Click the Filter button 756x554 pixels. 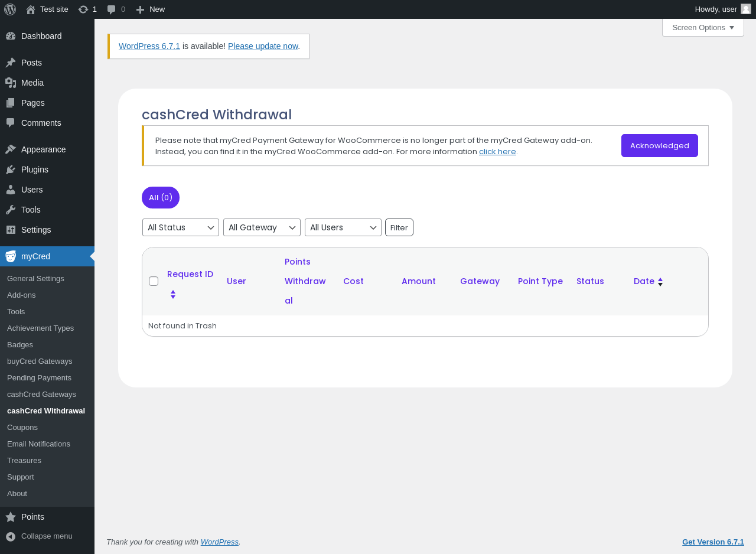click(x=399, y=227)
